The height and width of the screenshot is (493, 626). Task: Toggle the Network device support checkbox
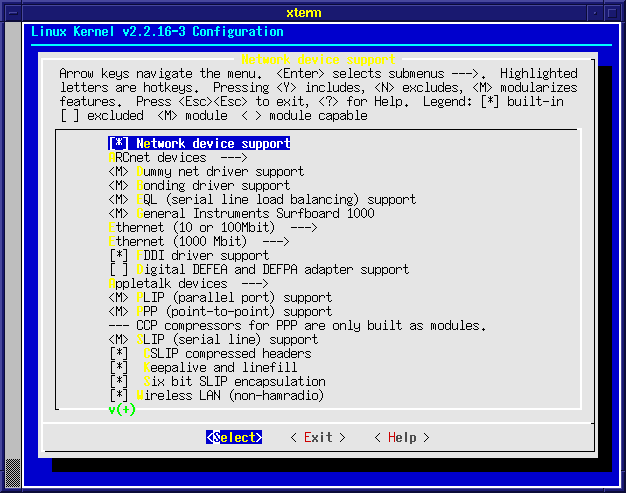pos(119,144)
